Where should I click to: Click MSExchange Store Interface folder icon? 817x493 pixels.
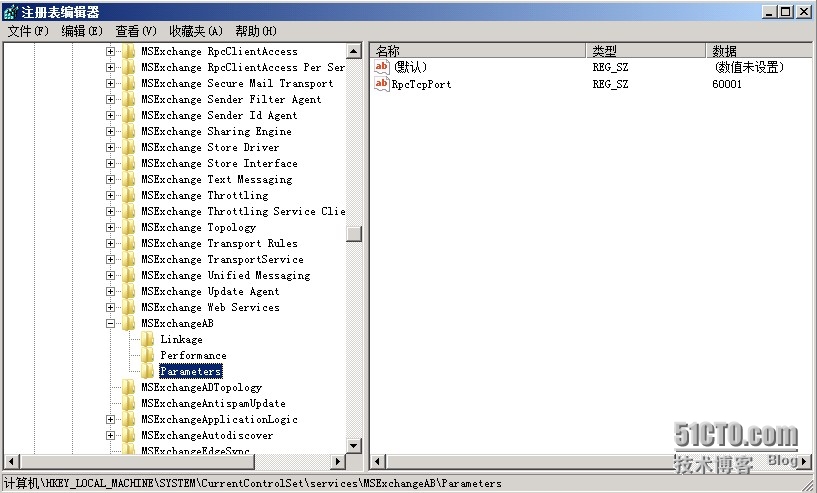[128, 164]
